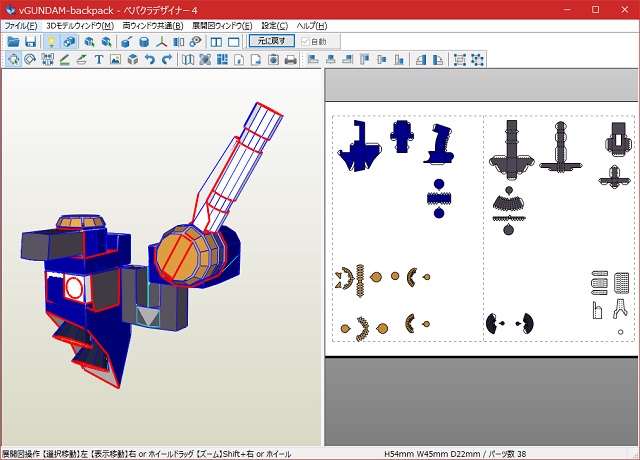Open a file with the folder icon
Image resolution: width=640 pixels, height=460 pixels.
(13, 42)
